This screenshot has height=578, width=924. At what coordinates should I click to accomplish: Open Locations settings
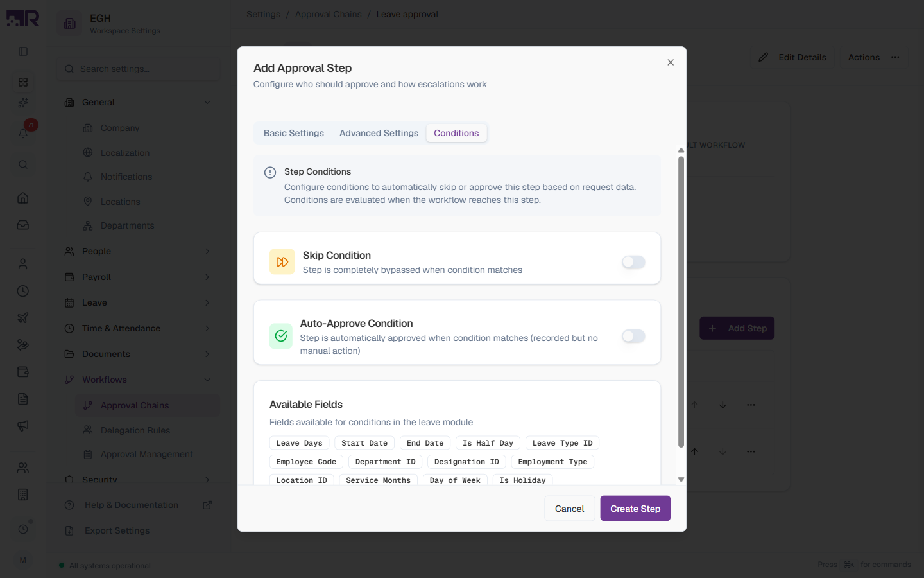pyautogui.click(x=148, y=202)
